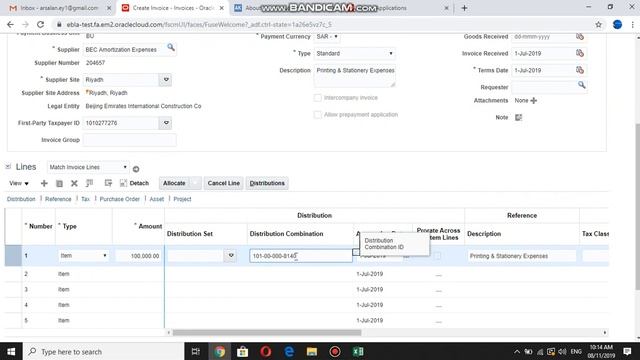This screenshot has height=360, width=640.
Task: Click the Invoice Group field
Action: (x=130, y=140)
